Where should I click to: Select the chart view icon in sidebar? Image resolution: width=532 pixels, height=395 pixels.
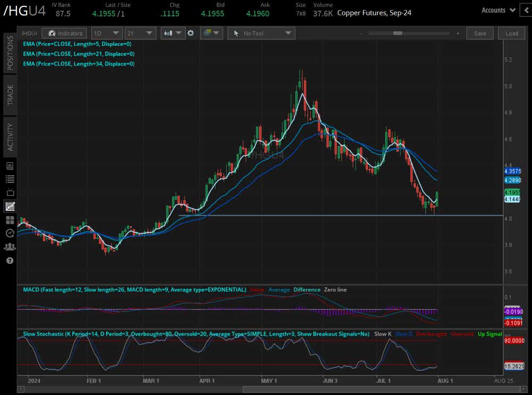[10, 206]
